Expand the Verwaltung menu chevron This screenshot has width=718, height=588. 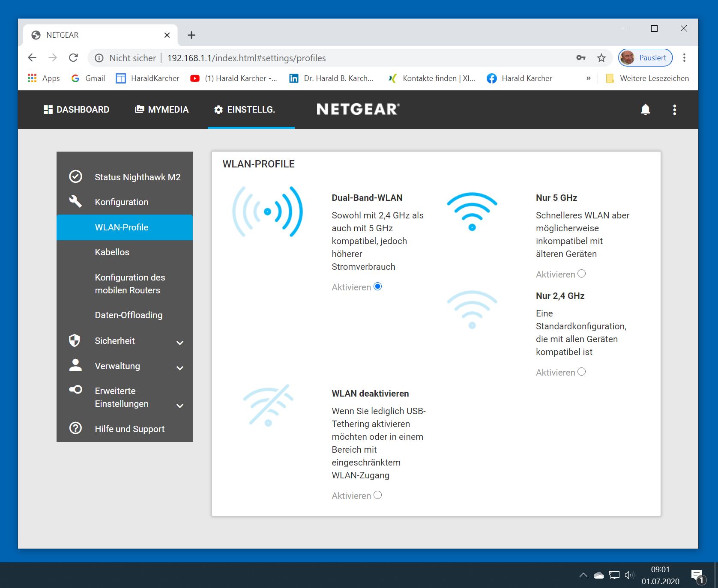coord(180,368)
